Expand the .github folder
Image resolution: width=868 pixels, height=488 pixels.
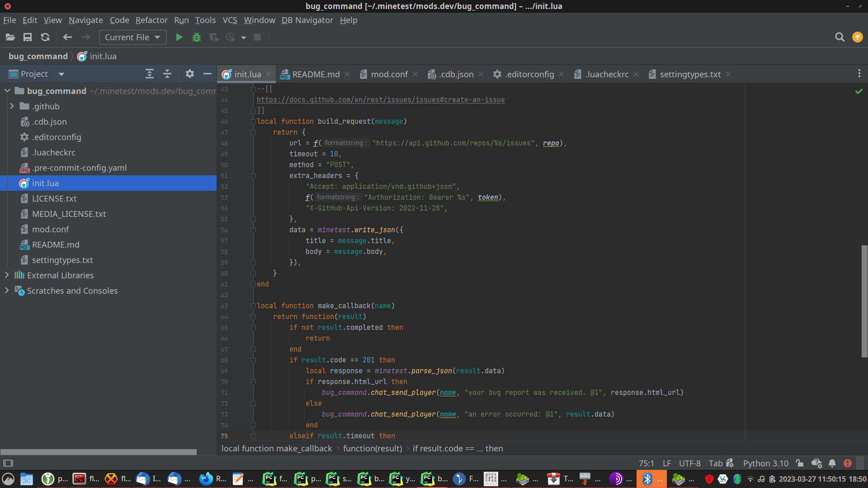(x=12, y=106)
